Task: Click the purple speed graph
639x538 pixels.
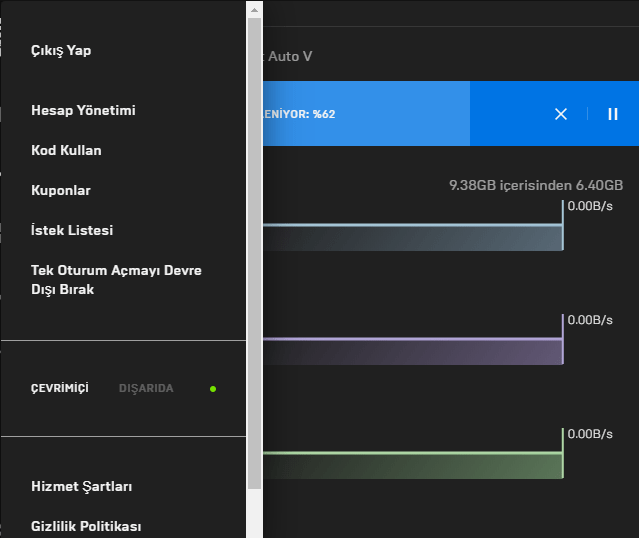Action: click(x=412, y=351)
